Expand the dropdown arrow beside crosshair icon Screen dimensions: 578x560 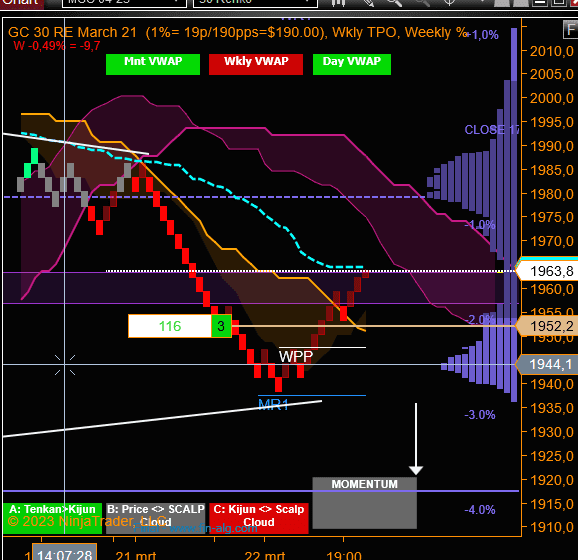click(482, 2)
